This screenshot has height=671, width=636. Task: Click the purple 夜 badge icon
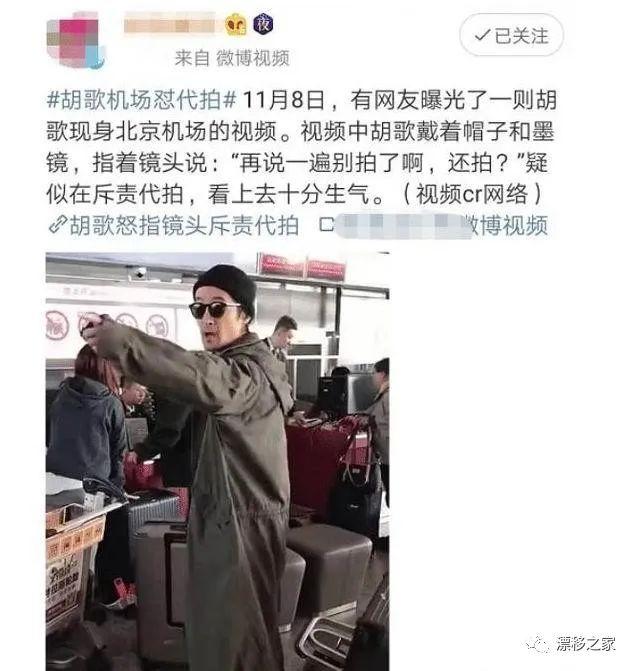(263, 24)
